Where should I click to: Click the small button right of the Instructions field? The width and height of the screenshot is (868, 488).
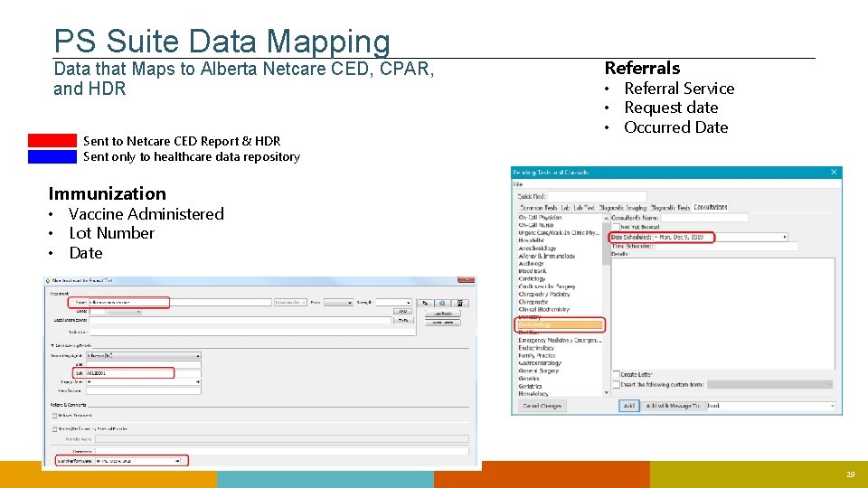coord(404,320)
